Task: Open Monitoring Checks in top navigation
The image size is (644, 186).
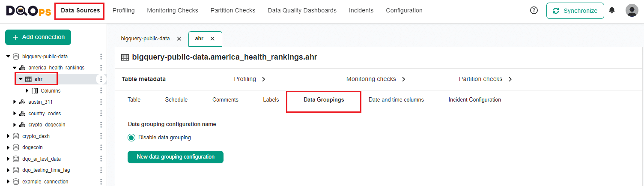Action: (173, 11)
